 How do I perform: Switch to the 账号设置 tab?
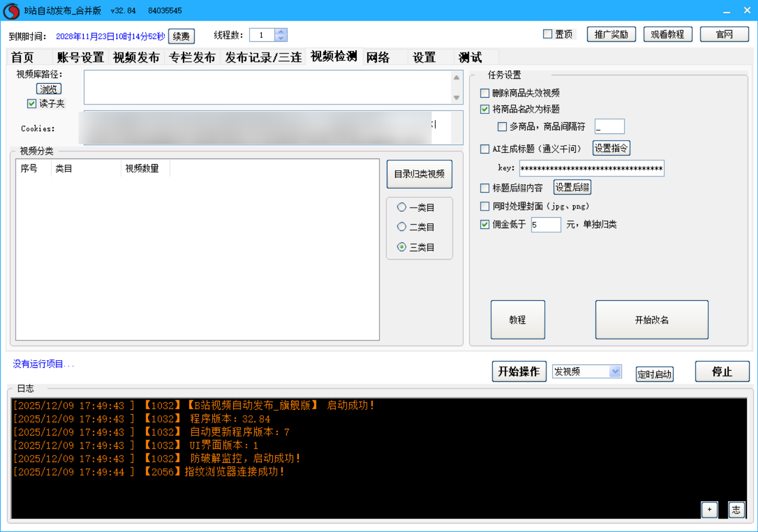(x=80, y=57)
